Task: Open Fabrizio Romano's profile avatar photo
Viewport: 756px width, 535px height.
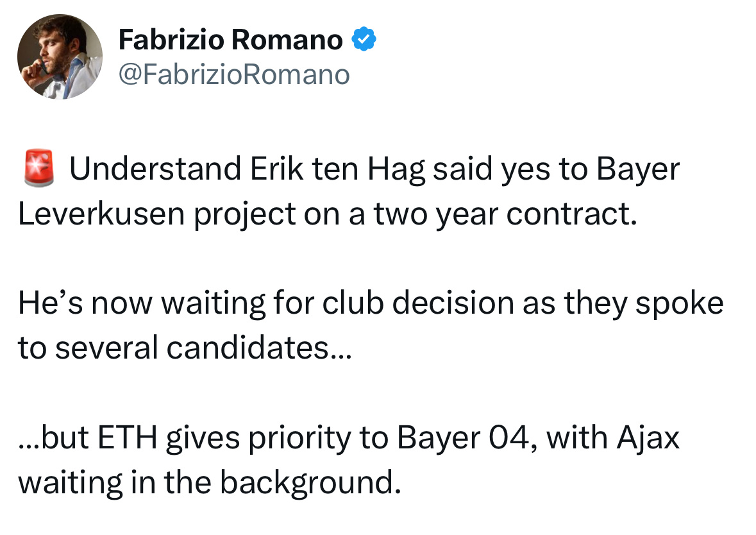Action: pyautogui.click(x=60, y=56)
